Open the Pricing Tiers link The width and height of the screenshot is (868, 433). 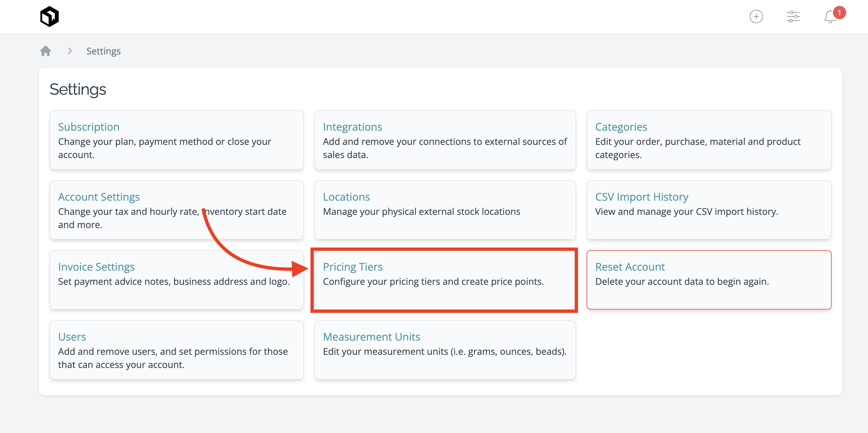point(352,267)
